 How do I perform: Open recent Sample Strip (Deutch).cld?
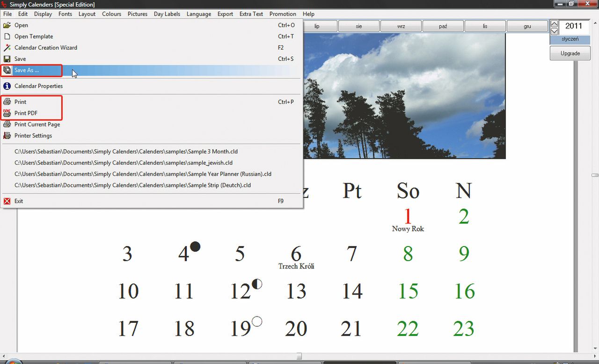[x=152, y=185]
